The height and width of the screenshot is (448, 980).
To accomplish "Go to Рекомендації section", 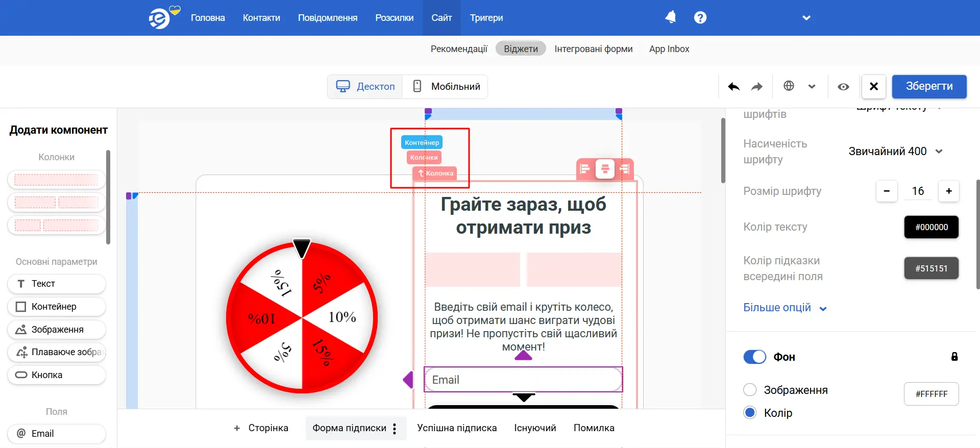I will (x=459, y=49).
